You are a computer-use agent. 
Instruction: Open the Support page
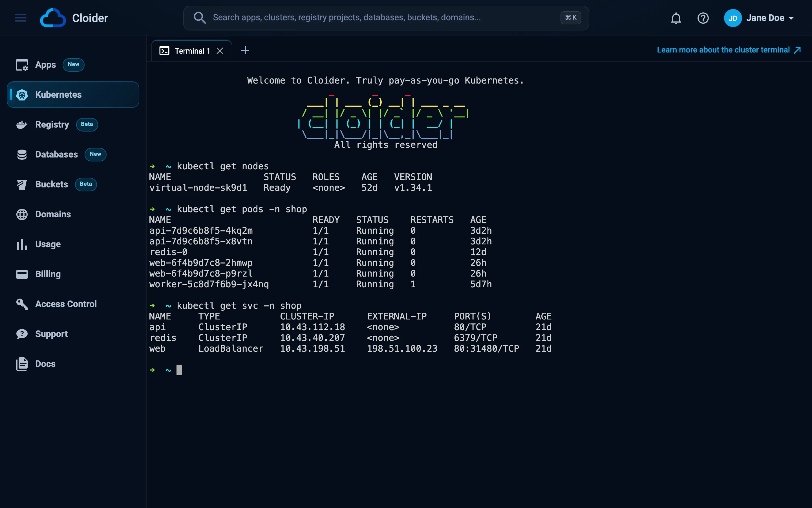pyautogui.click(x=51, y=334)
